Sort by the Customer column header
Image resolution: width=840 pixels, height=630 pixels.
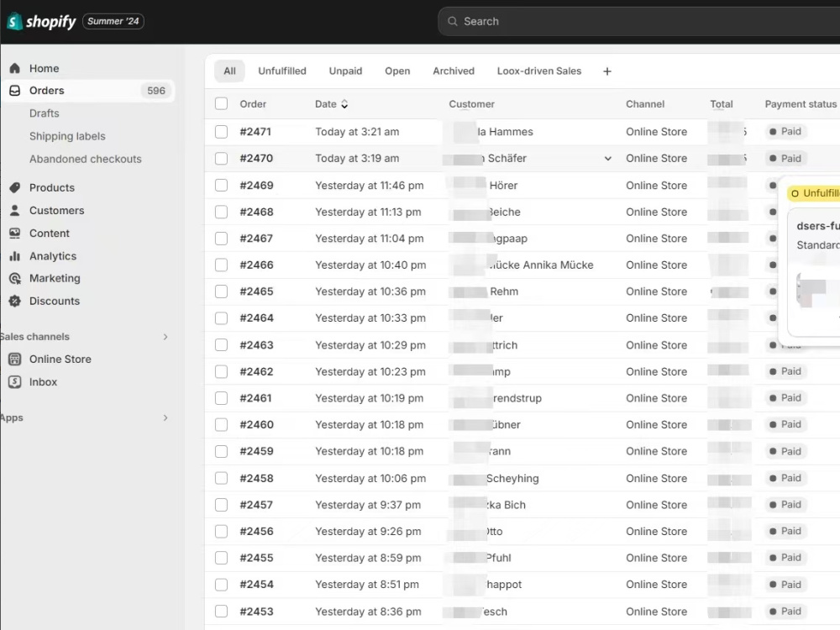pyautogui.click(x=471, y=104)
